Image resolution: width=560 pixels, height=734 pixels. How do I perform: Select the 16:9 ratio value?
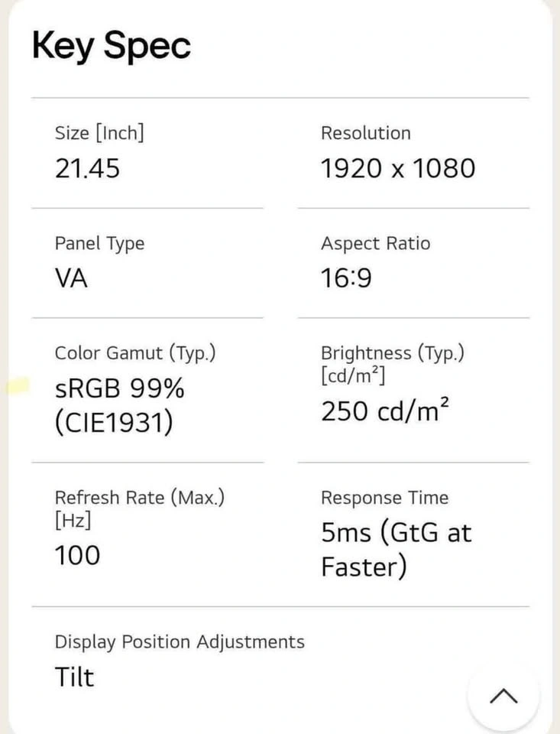point(346,278)
